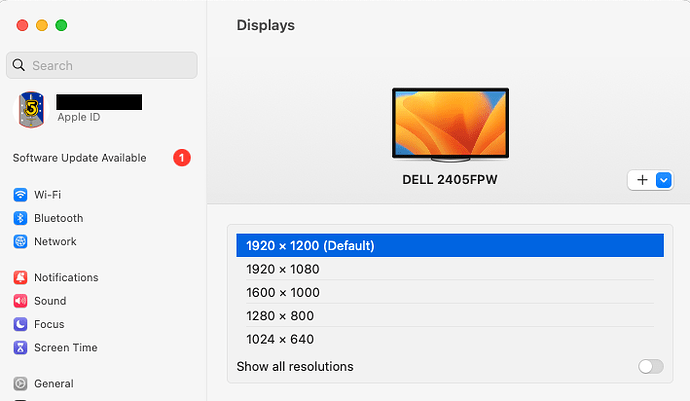
Task: Select the Focus moon icon
Action: click(20, 324)
